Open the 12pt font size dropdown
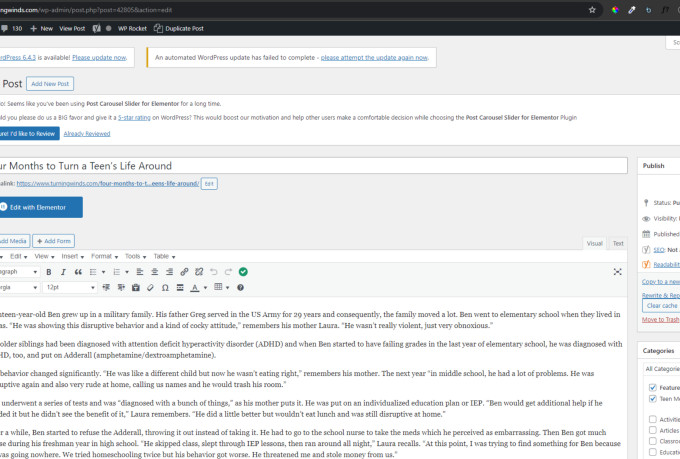This screenshot has height=459, width=680. click(x=70, y=288)
